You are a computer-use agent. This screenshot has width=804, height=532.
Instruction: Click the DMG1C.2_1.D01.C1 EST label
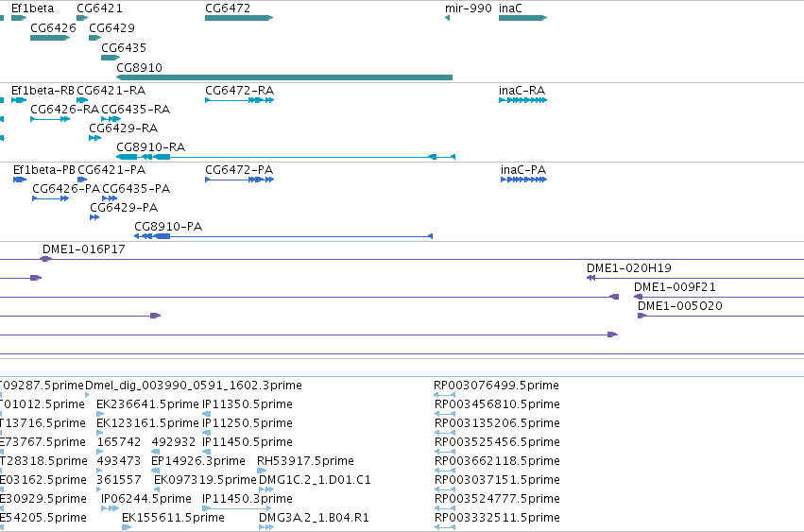[315, 480]
